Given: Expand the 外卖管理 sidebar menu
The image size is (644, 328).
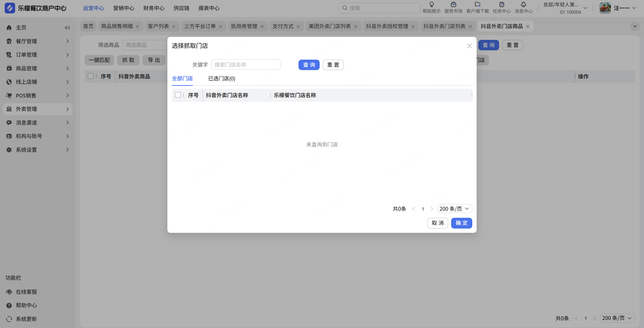Looking at the screenshot, I should click(38, 109).
